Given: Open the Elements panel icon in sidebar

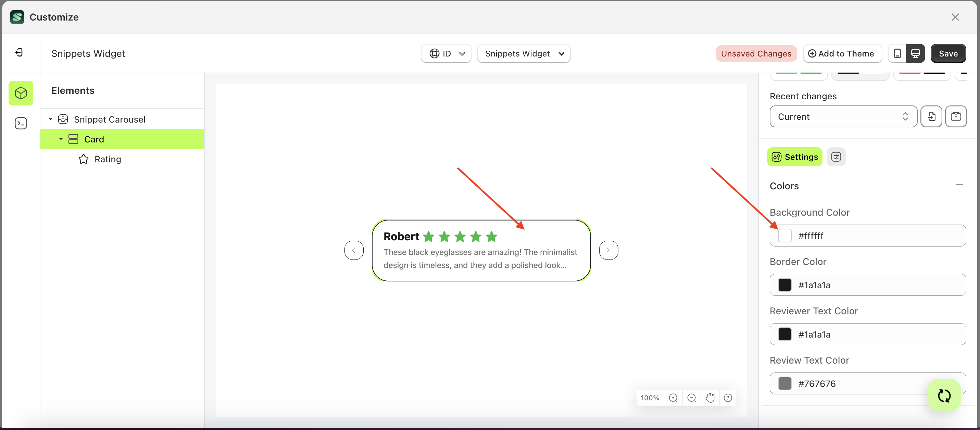Looking at the screenshot, I should coord(21,93).
